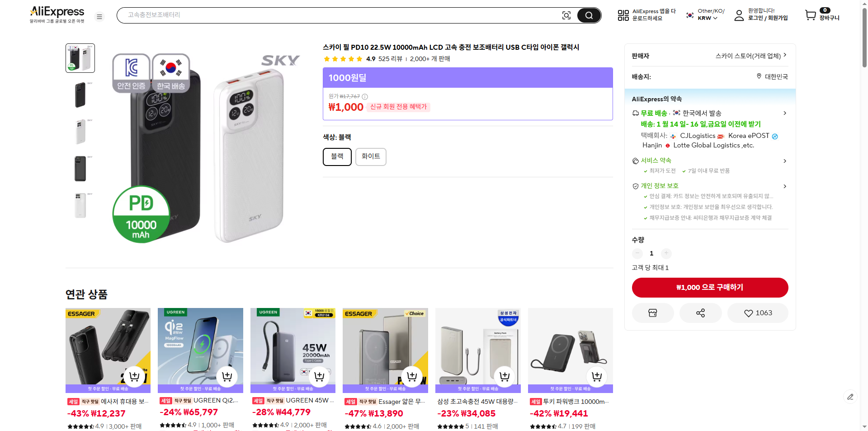Screen dimensions: 868x431
Task: Add the Samsung 45W charger to cart
Action: tap(505, 376)
